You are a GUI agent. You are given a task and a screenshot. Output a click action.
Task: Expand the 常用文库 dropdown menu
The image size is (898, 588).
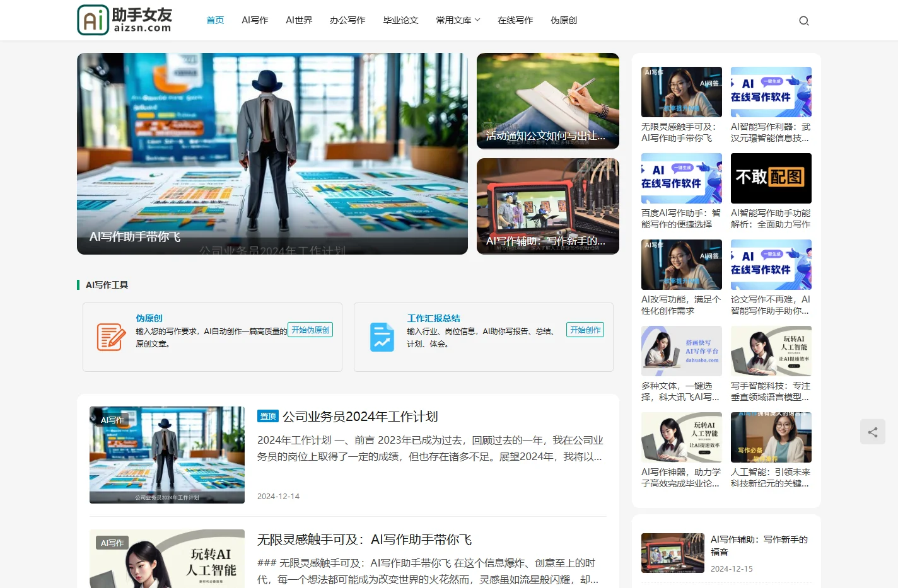458,20
